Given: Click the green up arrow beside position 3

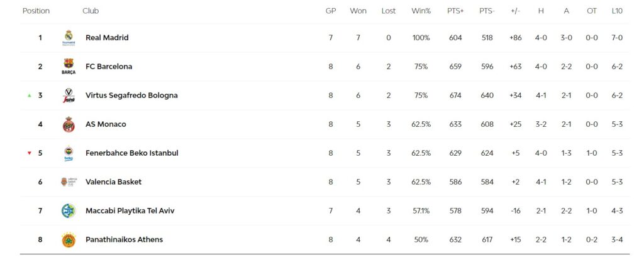Looking at the screenshot, I should (x=29, y=95).
